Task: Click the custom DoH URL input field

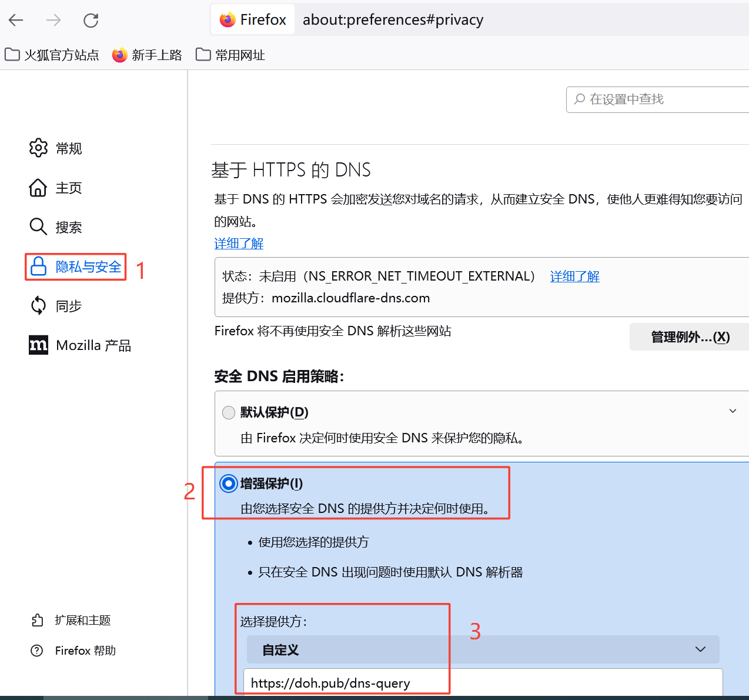Action: (483, 682)
